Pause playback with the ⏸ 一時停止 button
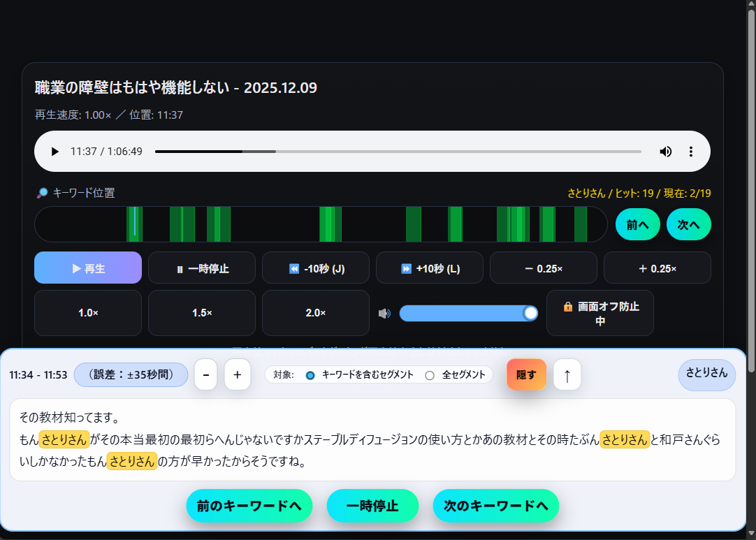Viewport: 756px width, 540px height. point(201,268)
